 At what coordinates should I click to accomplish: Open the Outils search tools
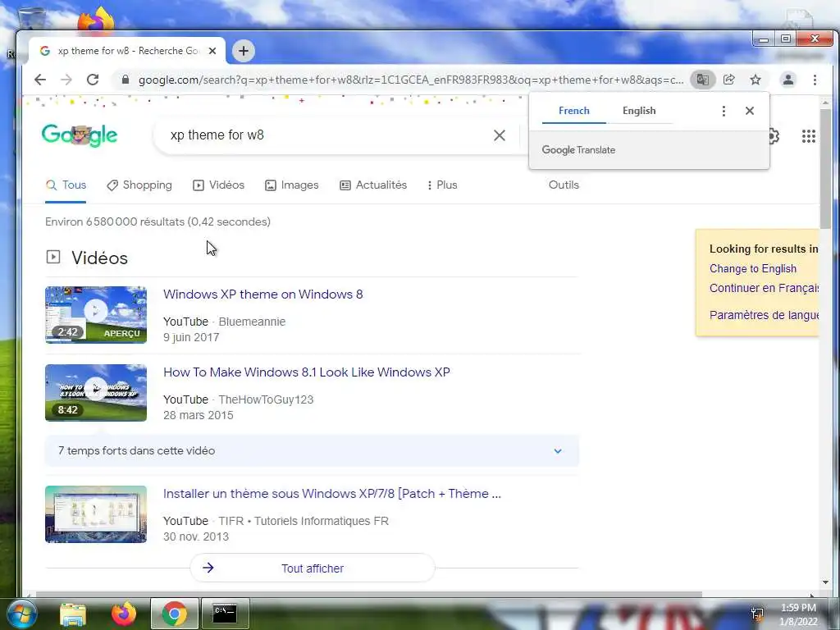click(x=564, y=185)
